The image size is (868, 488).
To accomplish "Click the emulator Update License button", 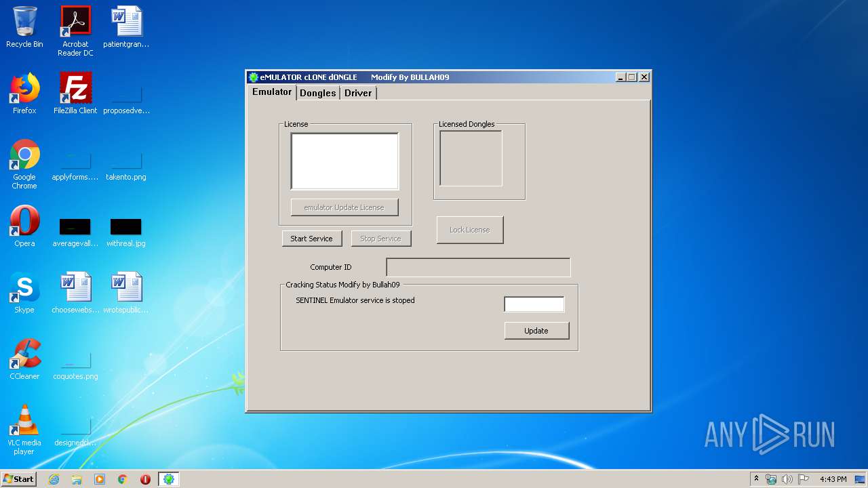I will (x=344, y=207).
